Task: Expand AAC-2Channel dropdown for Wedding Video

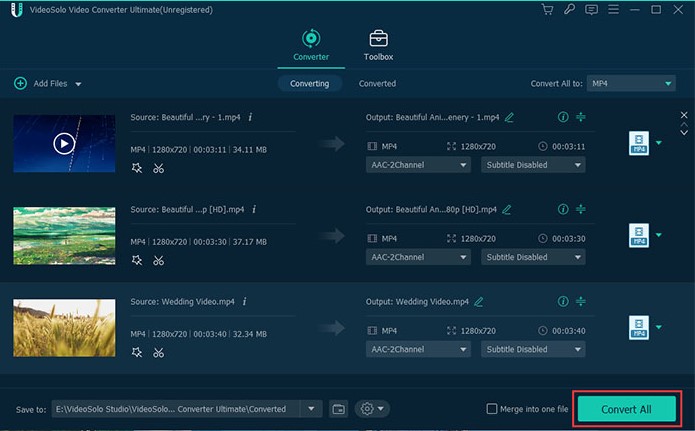Action: pos(418,349)
